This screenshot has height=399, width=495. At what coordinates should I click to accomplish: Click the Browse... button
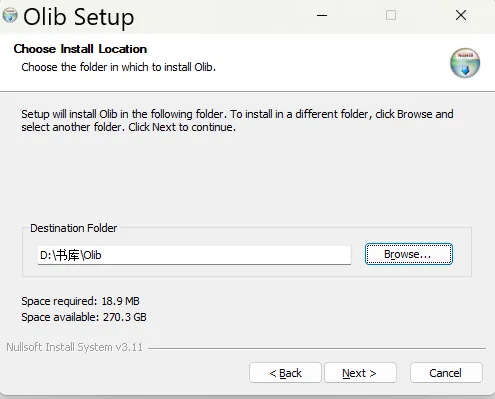pos(409,254)
